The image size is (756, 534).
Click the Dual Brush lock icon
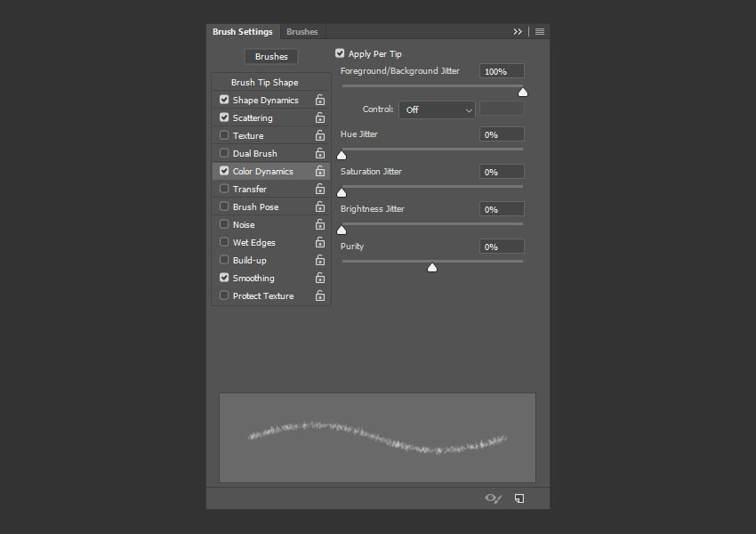point(319,154)
